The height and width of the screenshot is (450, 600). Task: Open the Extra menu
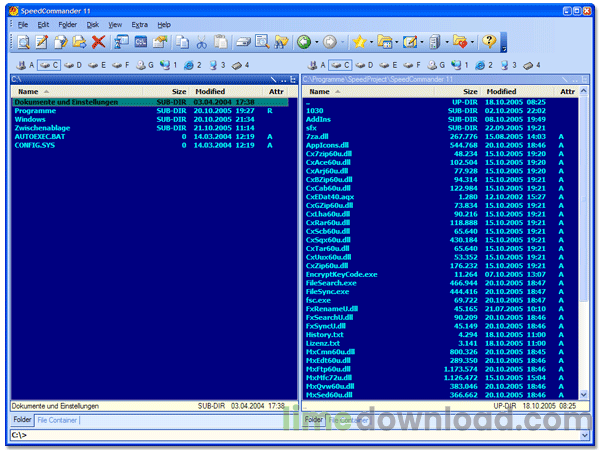tap(139, 25)
